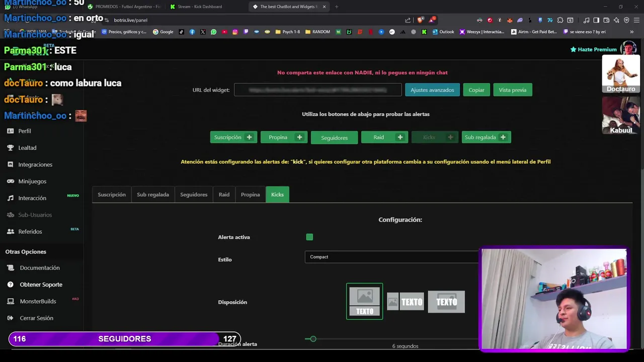Open Integraciones sidebar item
Viewport: 644px width, 362px height.
[30, 164]
